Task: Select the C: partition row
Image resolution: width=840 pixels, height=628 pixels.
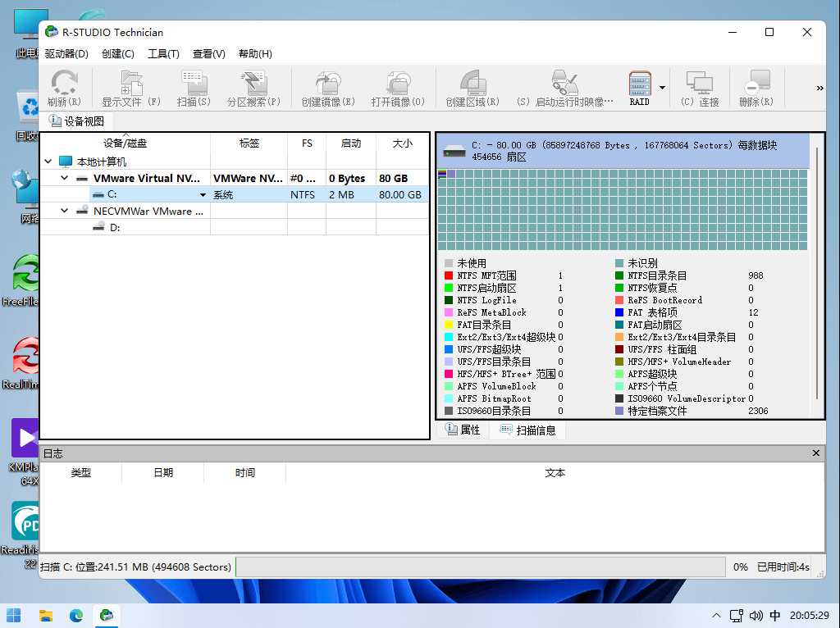Action: 235,194
